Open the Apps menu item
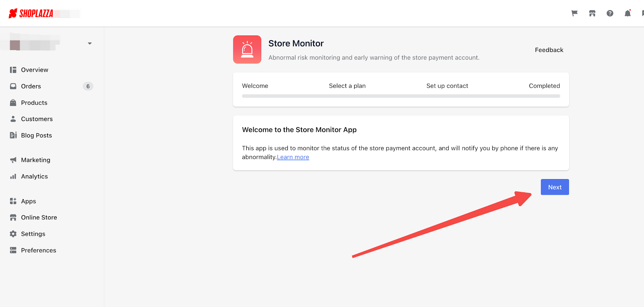644x307 pixels. [29, 201]
